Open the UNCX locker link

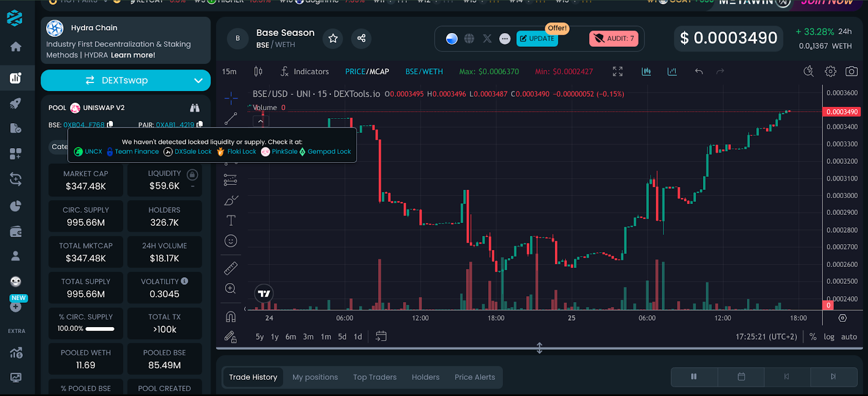[88, 152]
